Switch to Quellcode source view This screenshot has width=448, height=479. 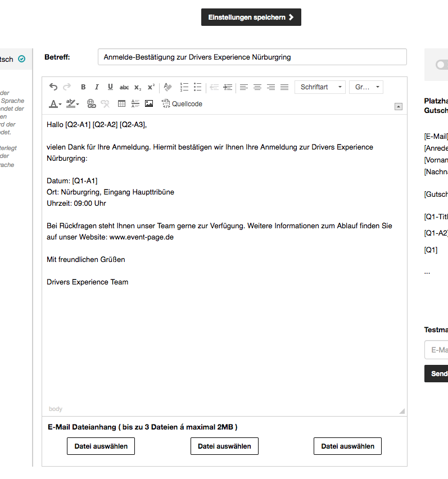point(182,104)
